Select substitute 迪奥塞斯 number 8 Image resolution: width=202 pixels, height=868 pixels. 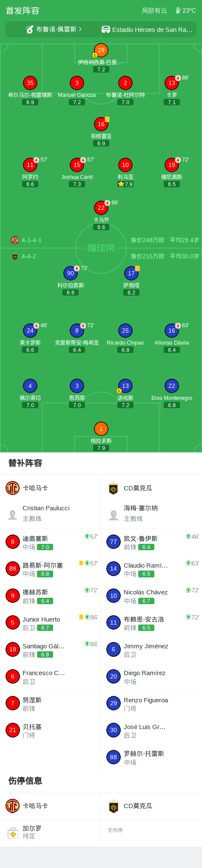(x=51, y=542)
